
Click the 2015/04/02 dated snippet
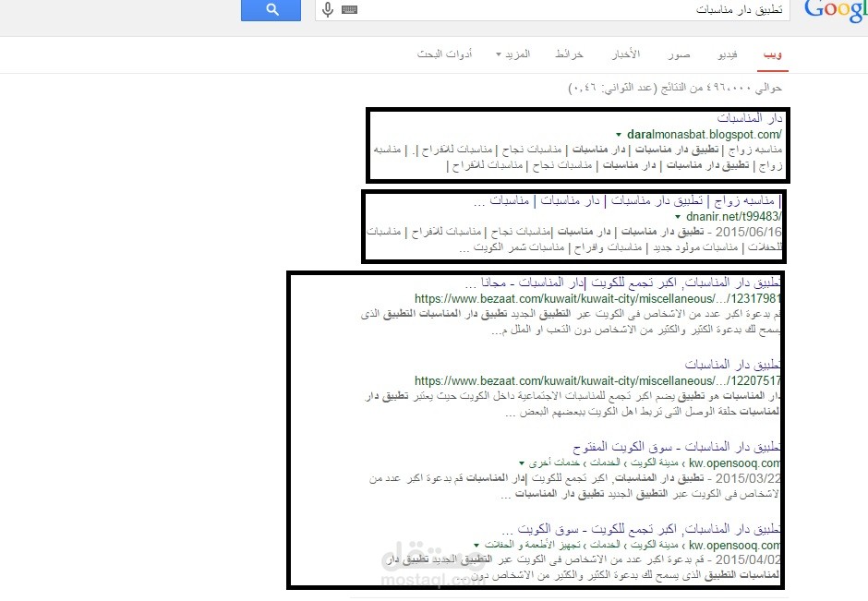(584, 568)
